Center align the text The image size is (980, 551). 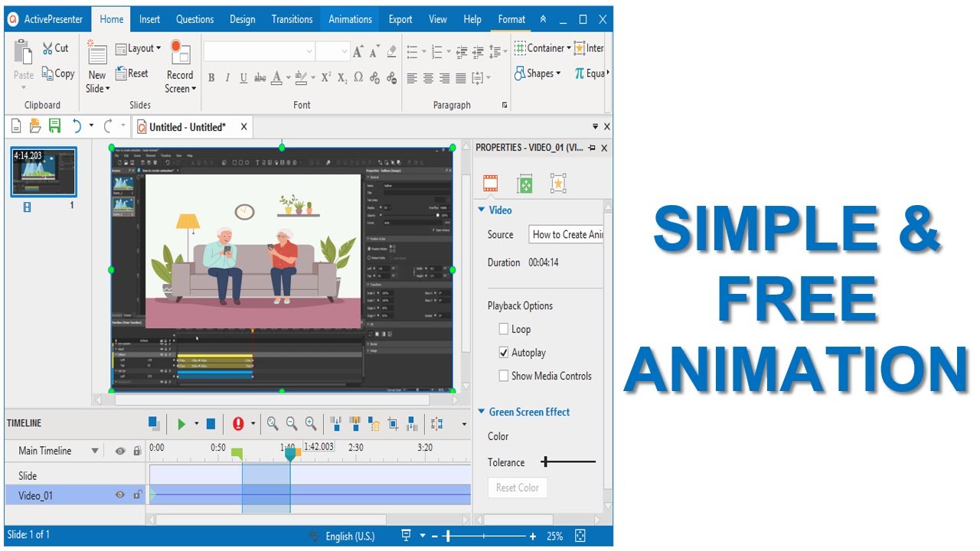[x=428, y=77]
